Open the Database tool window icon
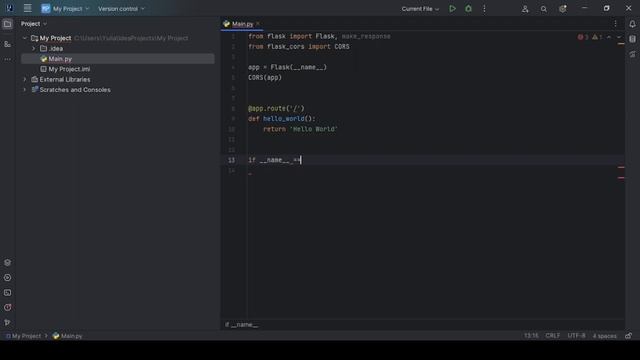The width and height of the screenshot is (640, 360). (632, 39)
